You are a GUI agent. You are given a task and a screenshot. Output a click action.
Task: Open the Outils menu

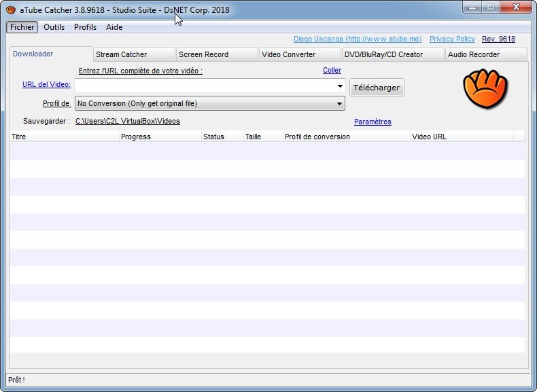coord(54,27)
